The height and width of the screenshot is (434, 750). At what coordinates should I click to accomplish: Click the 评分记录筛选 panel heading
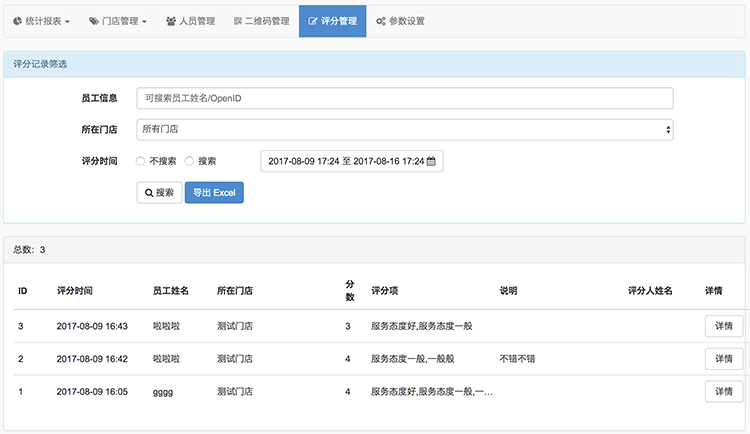pyautogui.click(x=40, y=64)
